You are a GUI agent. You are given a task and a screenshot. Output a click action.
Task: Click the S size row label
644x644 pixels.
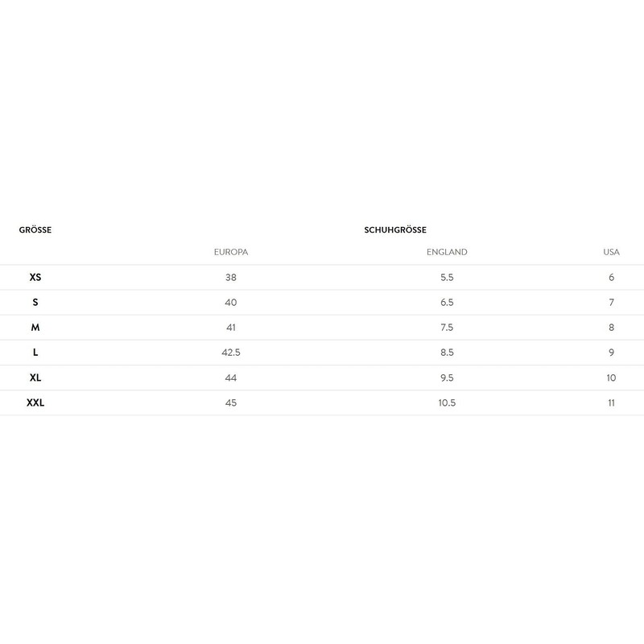[x=35, y=303]
